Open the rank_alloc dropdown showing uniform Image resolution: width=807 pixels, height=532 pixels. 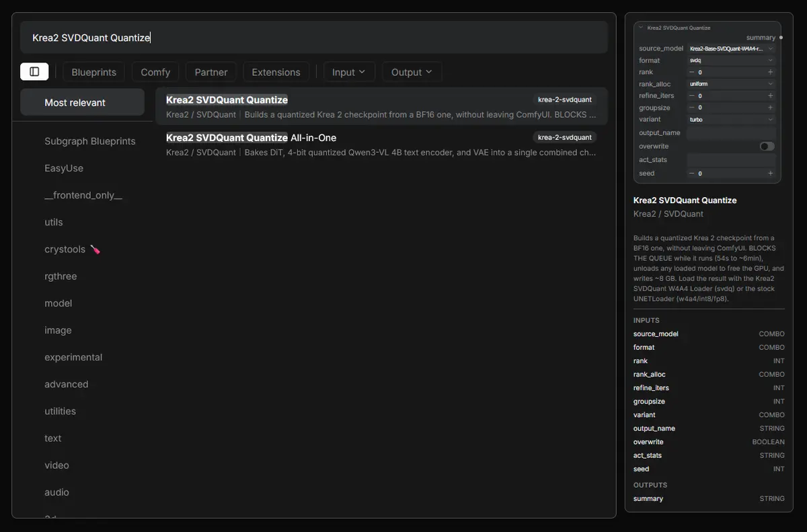[x=731, y=83]
